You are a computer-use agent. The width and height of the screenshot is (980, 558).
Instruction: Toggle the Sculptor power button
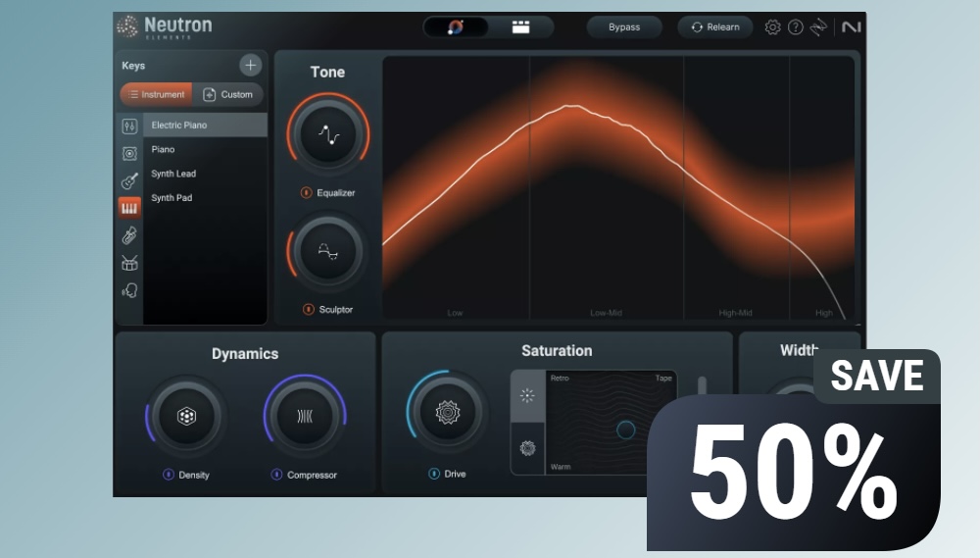coord(308,309)
